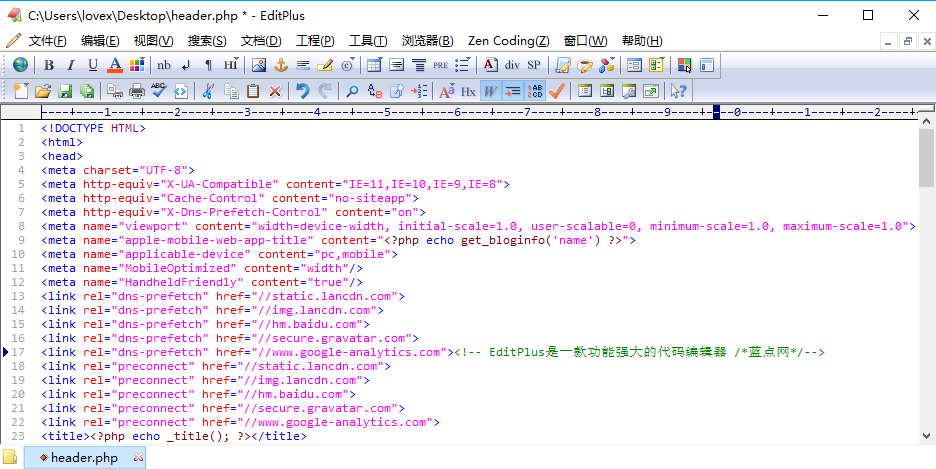Insert an image tag icon

tap(258, 64)
